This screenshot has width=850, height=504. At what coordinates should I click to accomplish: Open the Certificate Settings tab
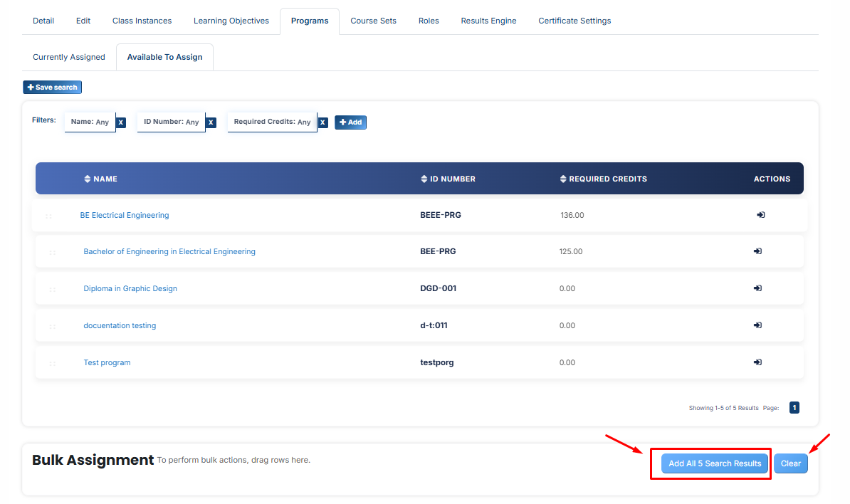pos(574,21)
